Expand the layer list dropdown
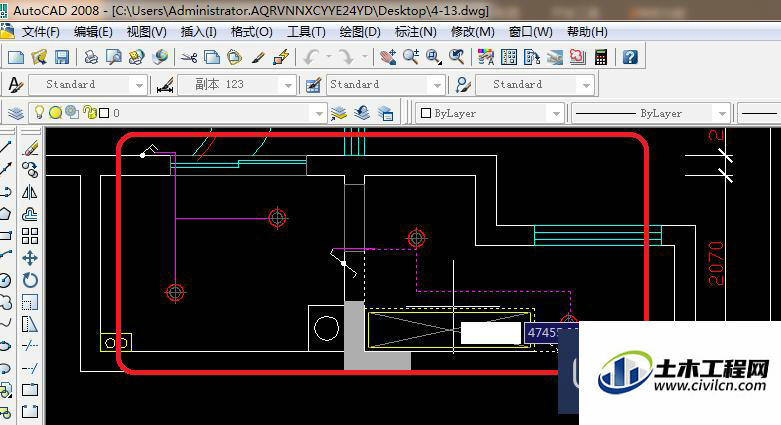 pos(319,114)
